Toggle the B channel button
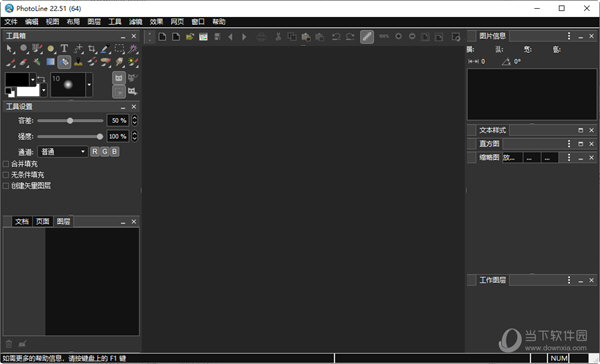 click(114, 152)
